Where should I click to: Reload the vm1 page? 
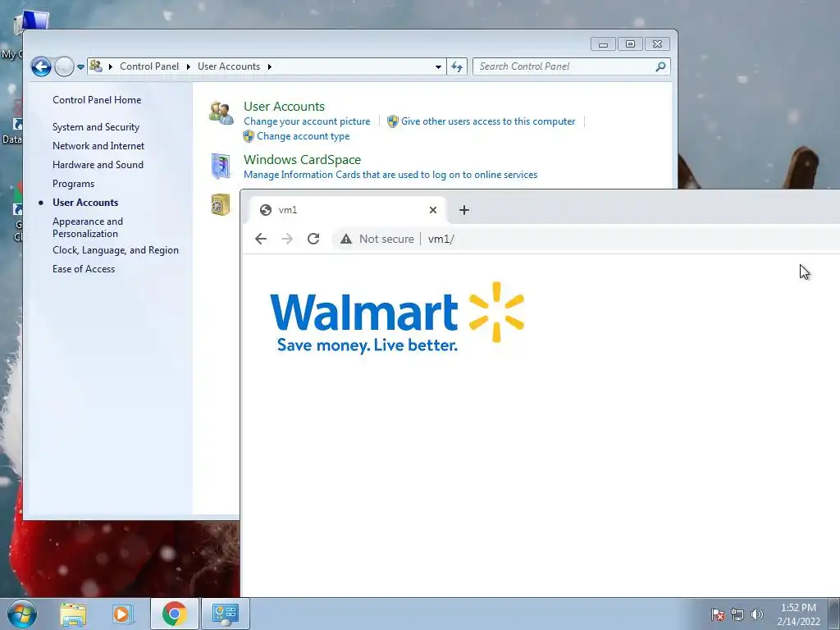click(313, 239)
